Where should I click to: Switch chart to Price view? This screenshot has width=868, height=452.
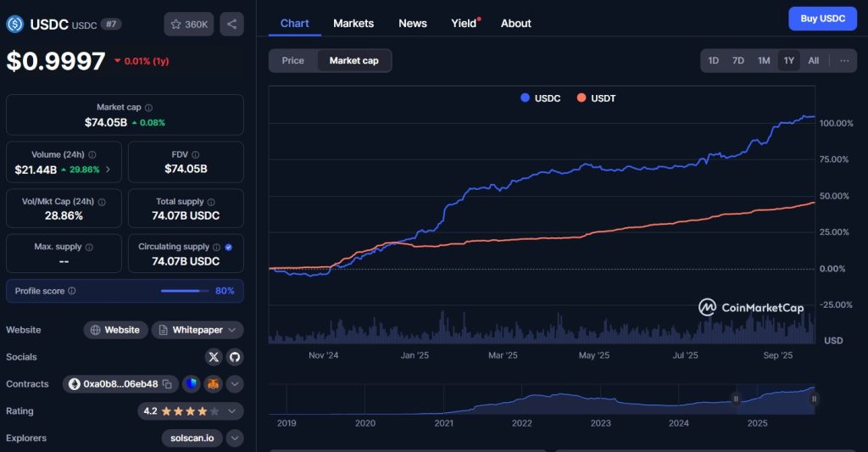point(293,61)
